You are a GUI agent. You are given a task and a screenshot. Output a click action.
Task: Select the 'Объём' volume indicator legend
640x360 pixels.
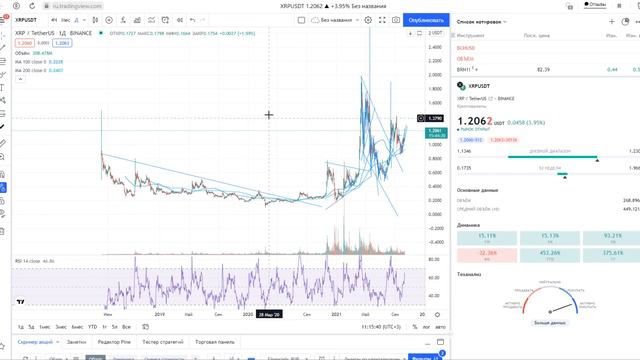tap(33, 53)
